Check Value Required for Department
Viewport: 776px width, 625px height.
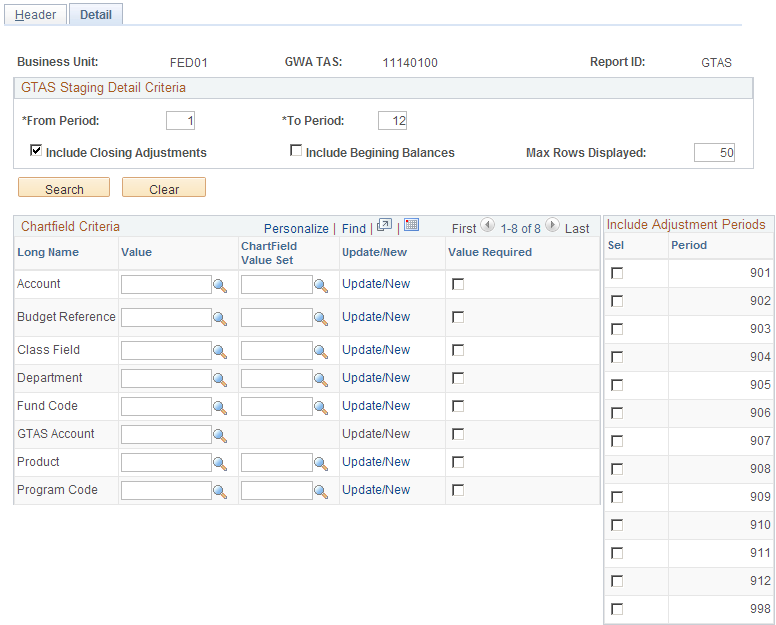458,378
